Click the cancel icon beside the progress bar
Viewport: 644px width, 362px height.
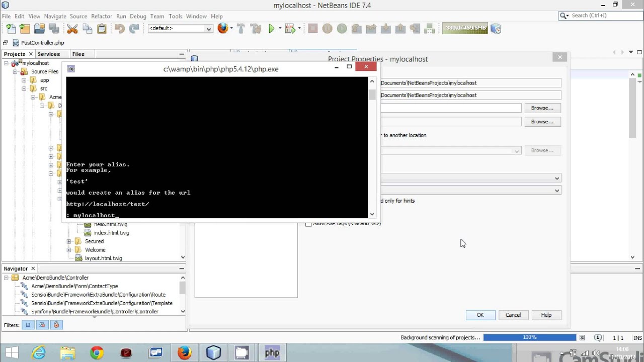coord(582,338)
